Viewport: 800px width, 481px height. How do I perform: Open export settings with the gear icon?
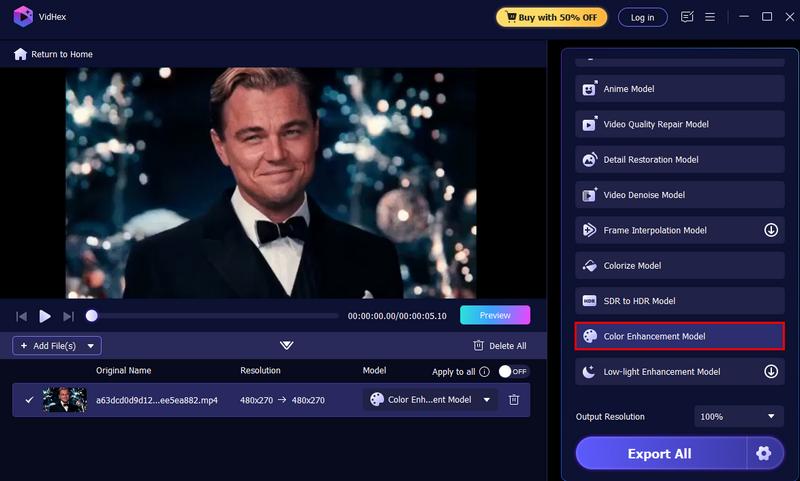[x=764, y=453]
